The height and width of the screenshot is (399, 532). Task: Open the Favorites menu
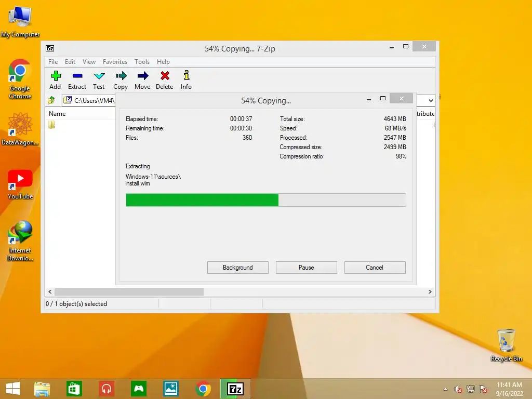pyautogui.click(x=115, y=62)
